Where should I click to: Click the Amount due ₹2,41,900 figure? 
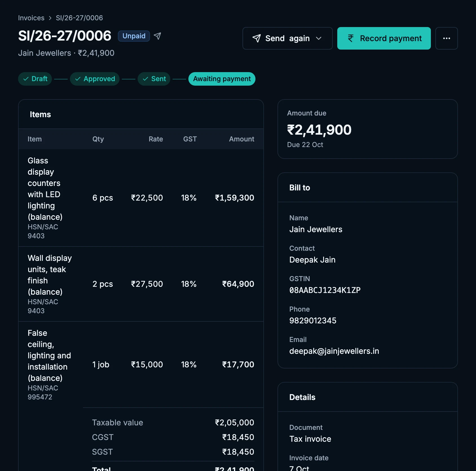[x=319, y=130]
